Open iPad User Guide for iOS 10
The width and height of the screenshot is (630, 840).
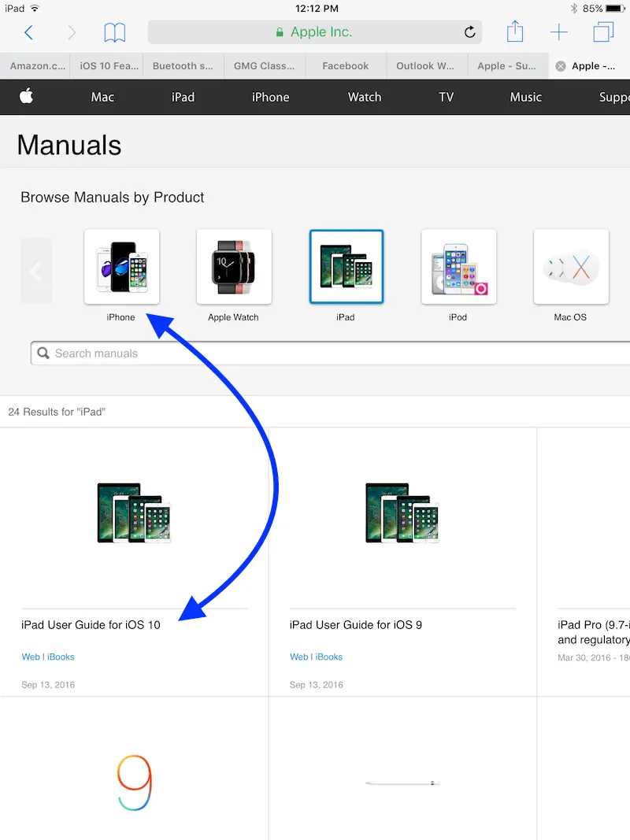pos(91,625)
